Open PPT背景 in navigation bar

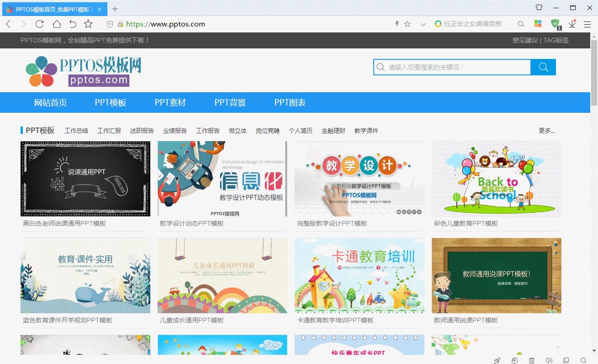[230, 103]
